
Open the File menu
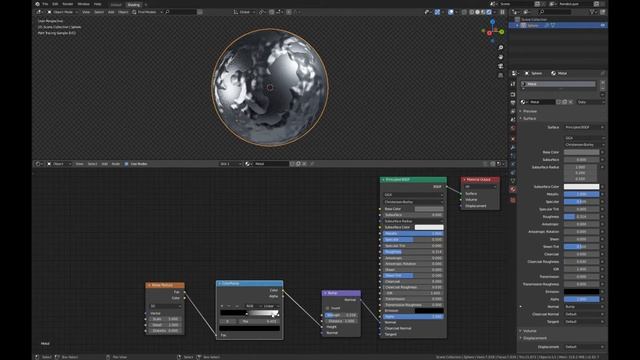45,4
